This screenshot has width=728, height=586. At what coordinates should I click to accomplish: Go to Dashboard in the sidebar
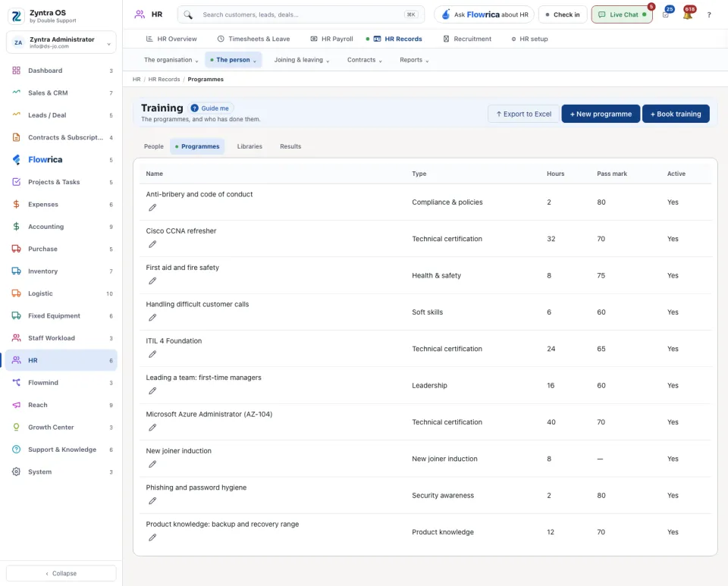tap(61, 71)
